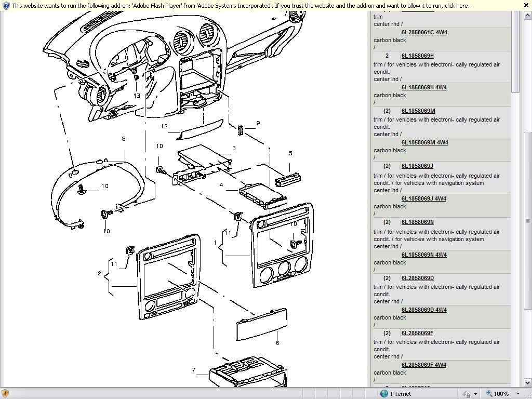This screenshot has width=532, height=399.
Task: Open the zoom level 100% dropdown arrow
Action: (x=518, y=394)
